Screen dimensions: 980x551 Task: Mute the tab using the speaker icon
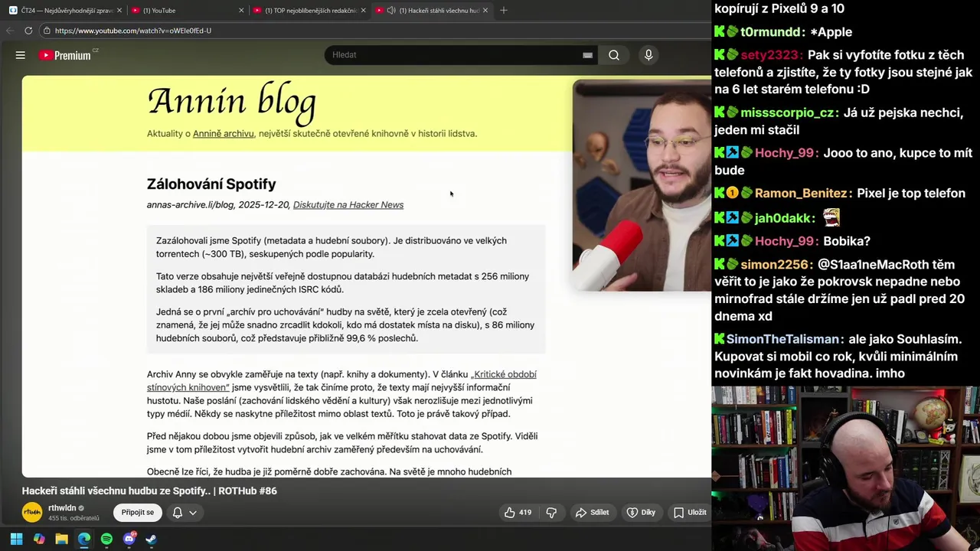[x=391, y=11]
